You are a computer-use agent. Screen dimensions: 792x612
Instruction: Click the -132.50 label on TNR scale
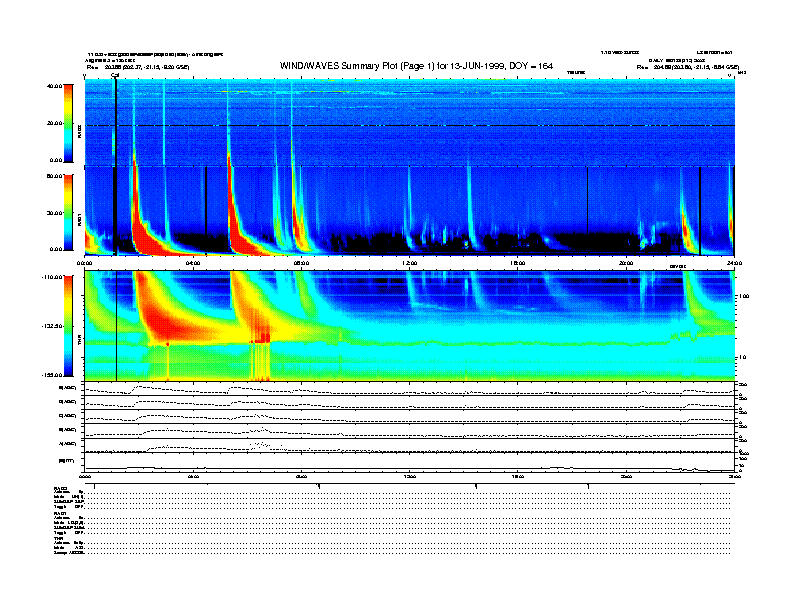tap(52, 326)
